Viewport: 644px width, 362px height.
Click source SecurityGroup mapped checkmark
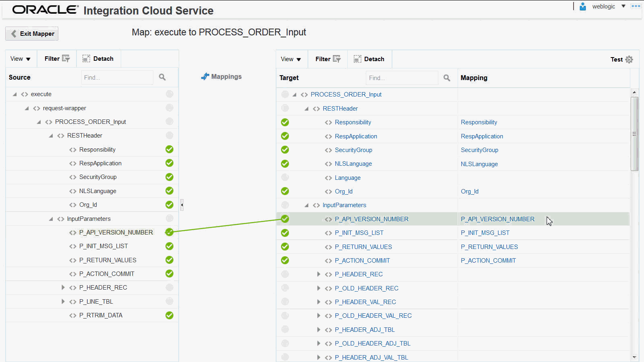(x=169, y=177)
